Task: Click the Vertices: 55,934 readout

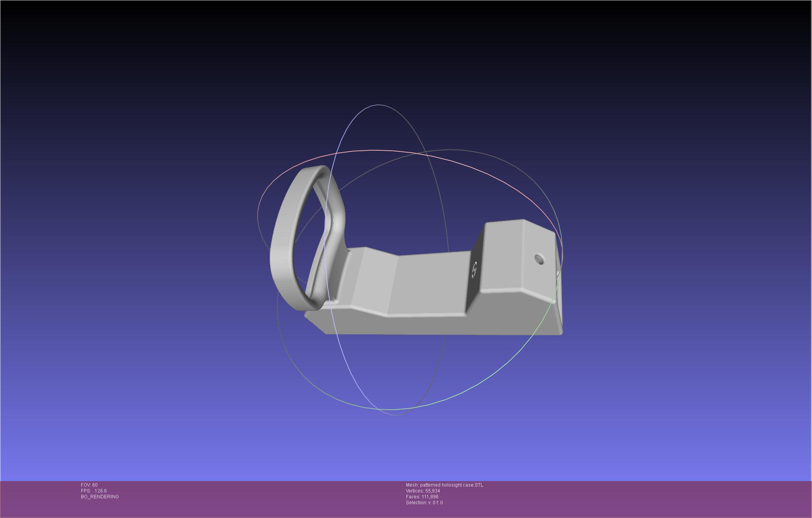Action: pos(423,491)
